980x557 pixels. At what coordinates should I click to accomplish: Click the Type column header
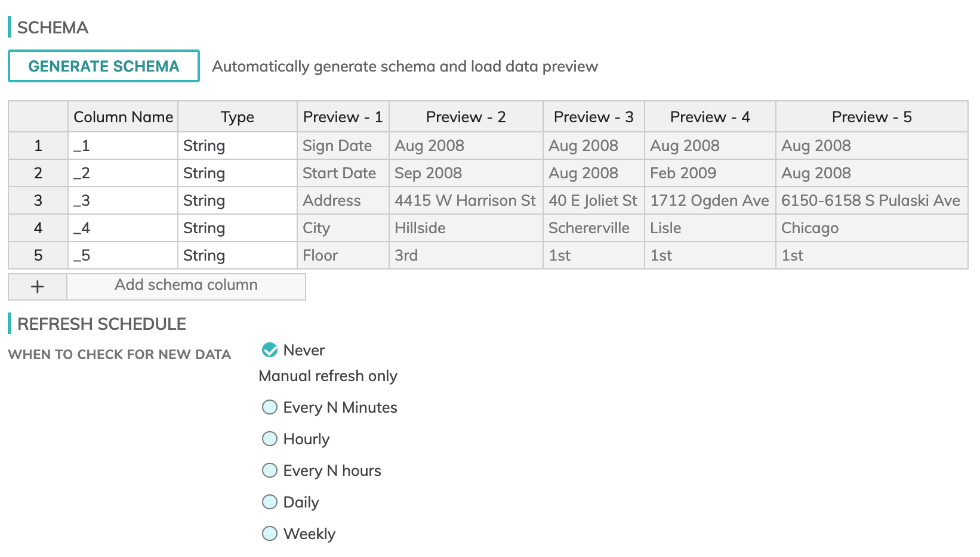click(237, 117)
